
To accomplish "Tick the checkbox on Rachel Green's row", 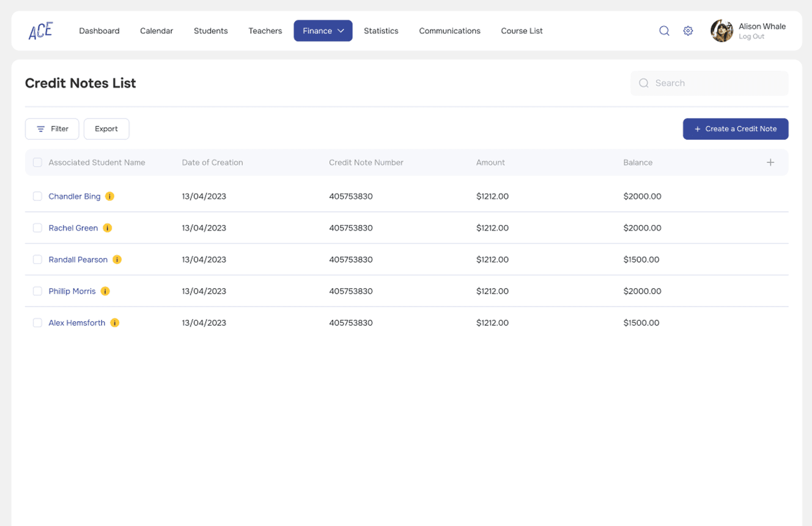I will [37, 228].
